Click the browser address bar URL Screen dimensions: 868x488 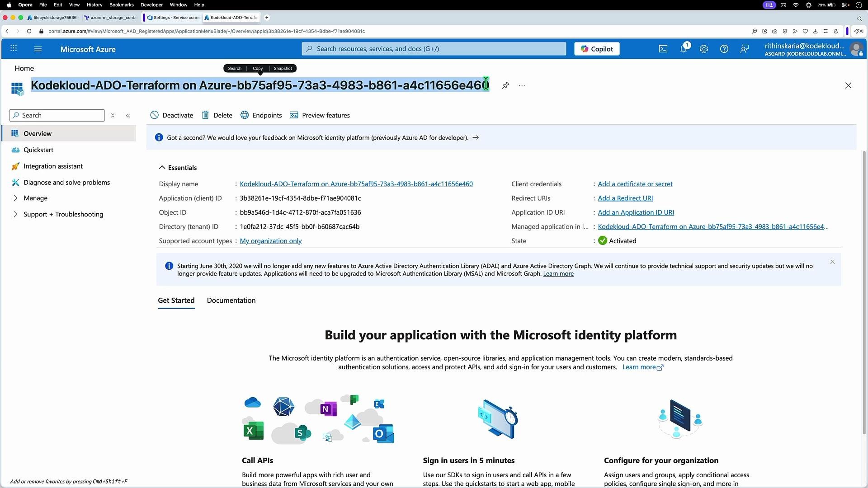(x=207, y=31)
